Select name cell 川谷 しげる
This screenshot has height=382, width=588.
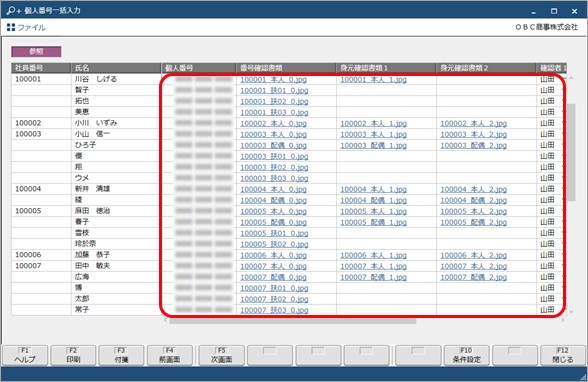(116, 79)
